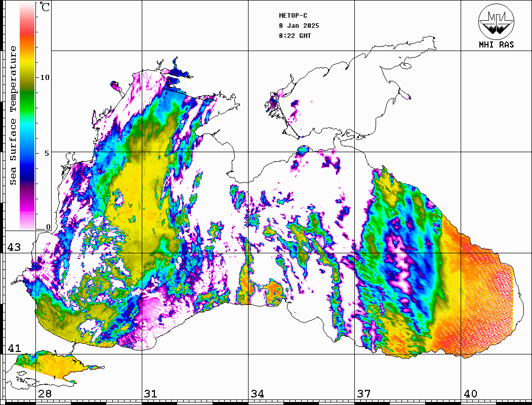Click longitude label '28'

(x=45, y=394)
